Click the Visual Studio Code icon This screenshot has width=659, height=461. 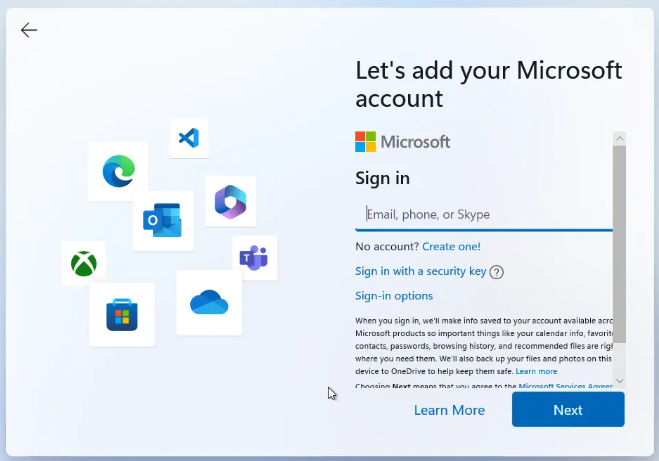(x=189, y=138)
